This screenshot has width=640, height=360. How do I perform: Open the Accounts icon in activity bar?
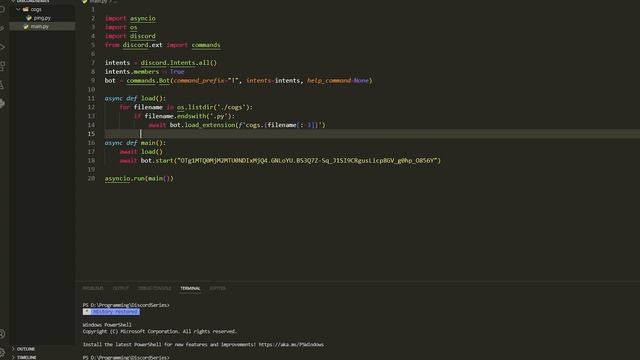point(2,333)
